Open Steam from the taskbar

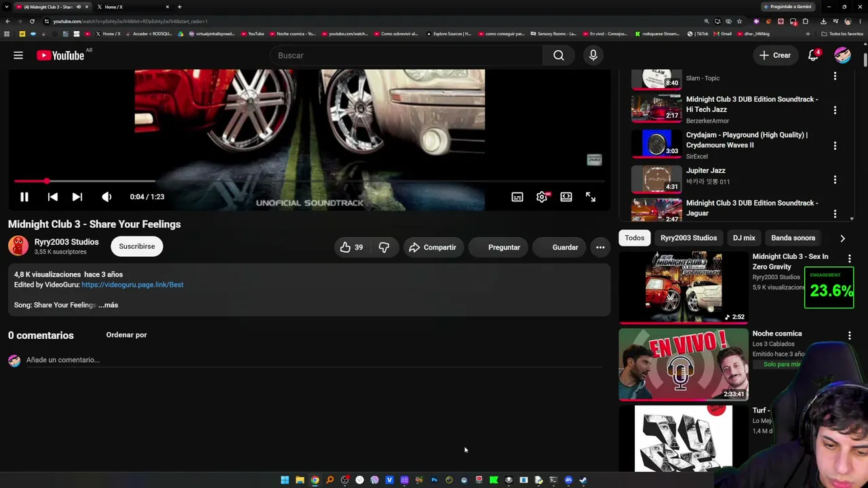[x=583, y=480]
